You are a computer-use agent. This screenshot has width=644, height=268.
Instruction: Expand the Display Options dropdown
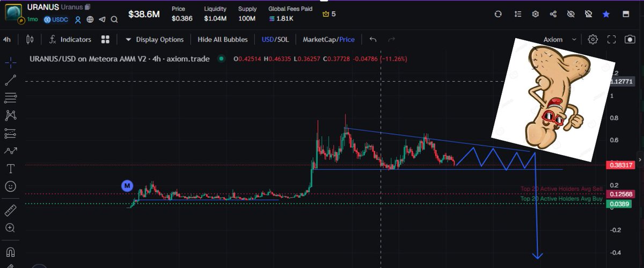tap(155, 39)
